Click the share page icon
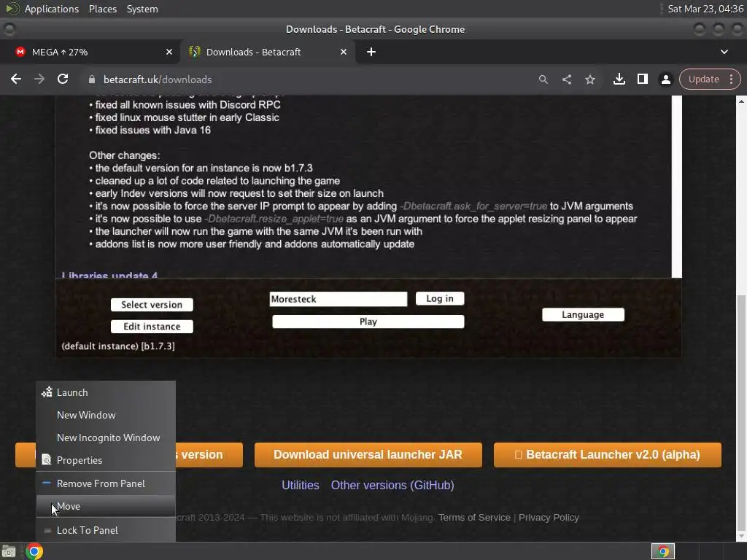Viewport: 747px width, 560px height. [x=566, y=79]
